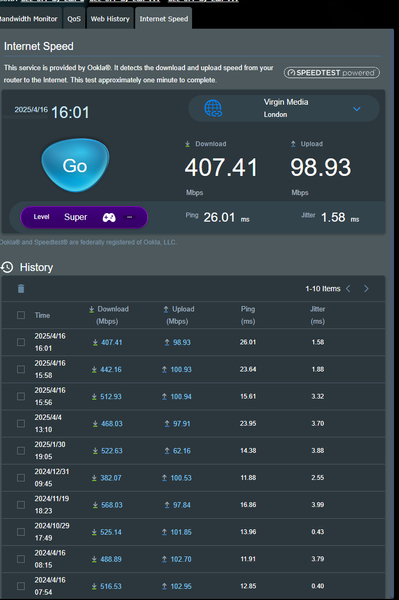Open the Web History tab

(x=110, y=18)
